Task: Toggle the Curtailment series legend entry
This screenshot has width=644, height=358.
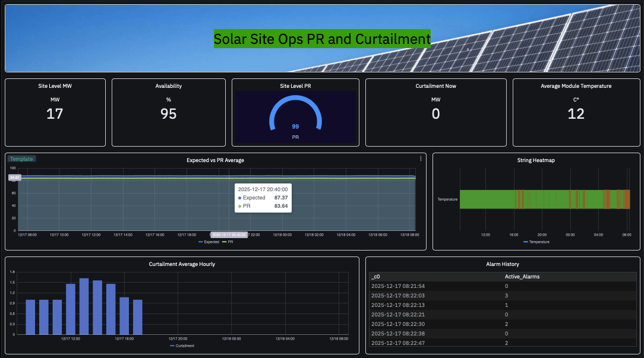Action: click(x=182, y=346)
